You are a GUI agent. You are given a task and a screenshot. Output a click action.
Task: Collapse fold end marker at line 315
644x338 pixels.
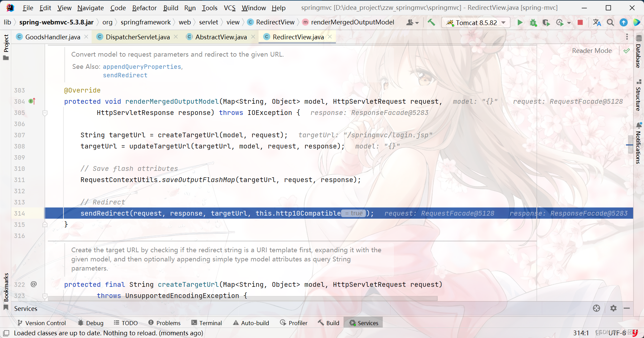pos(45,224)
